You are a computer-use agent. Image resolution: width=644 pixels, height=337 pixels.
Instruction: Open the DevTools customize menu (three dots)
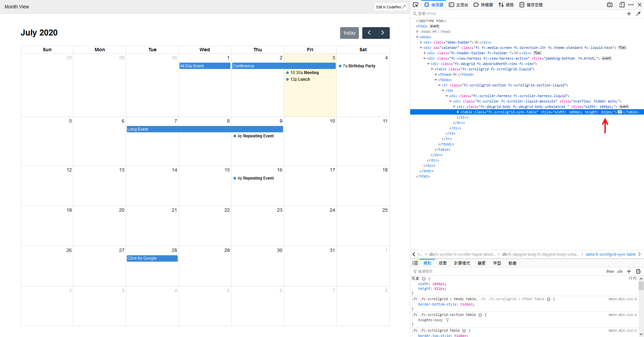point(631,5)
